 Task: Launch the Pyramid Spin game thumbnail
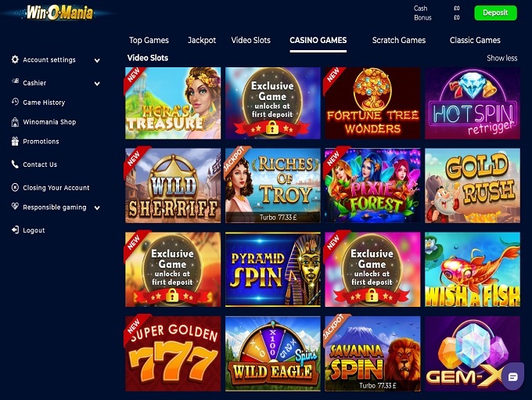[x=273, y=269]
